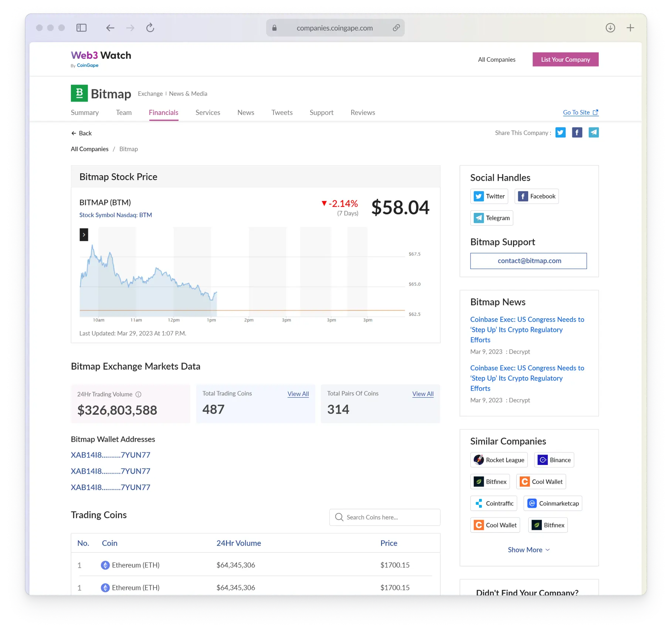Click the search magnifier icon
Image resolution: width=672 pixels, height=632 pixels.
(x=339, y=517)
